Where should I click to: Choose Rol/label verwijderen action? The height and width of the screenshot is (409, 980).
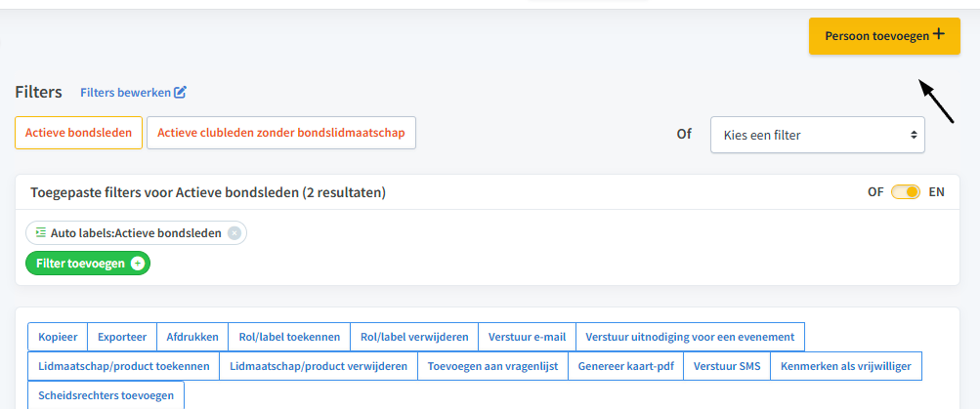point(414,337)
